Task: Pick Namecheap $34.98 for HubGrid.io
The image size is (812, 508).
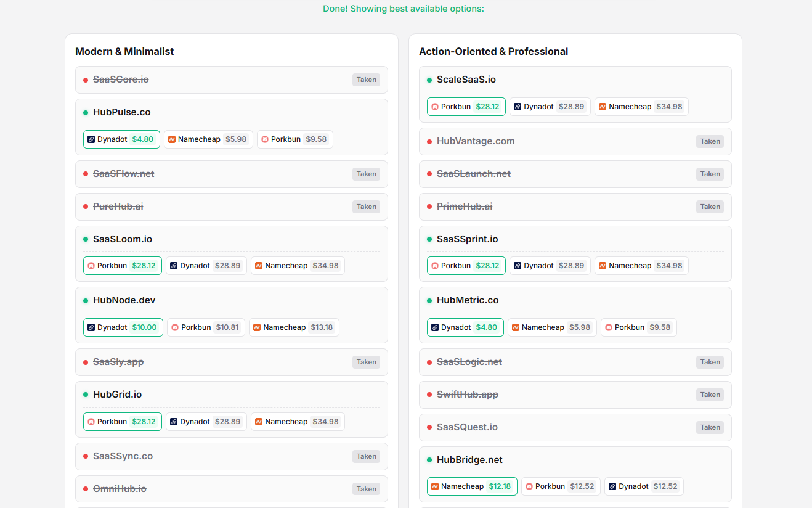Action: (x=298, y=422)
